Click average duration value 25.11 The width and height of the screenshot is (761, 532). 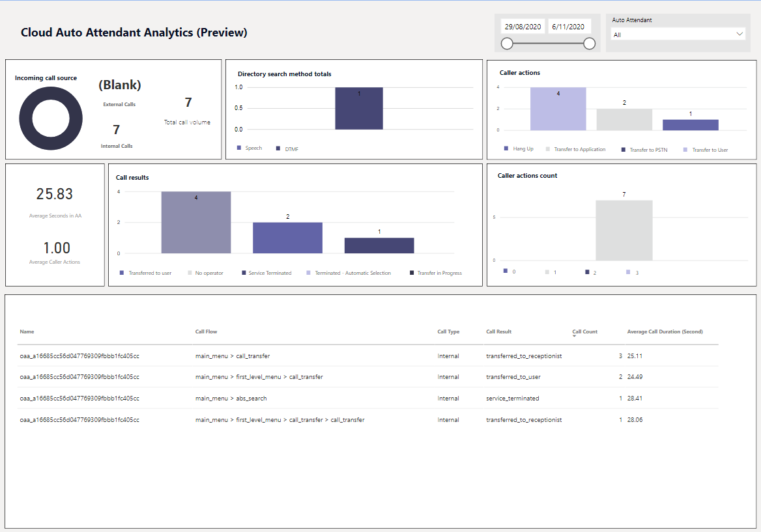pyautogui.click(x=635, y=356)
